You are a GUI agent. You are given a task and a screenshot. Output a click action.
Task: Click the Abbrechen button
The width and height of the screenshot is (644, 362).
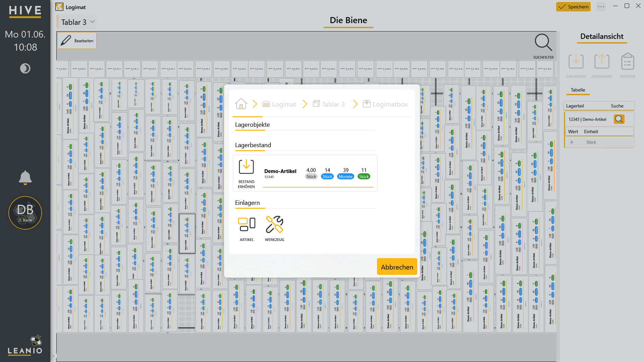click(397, 267)
